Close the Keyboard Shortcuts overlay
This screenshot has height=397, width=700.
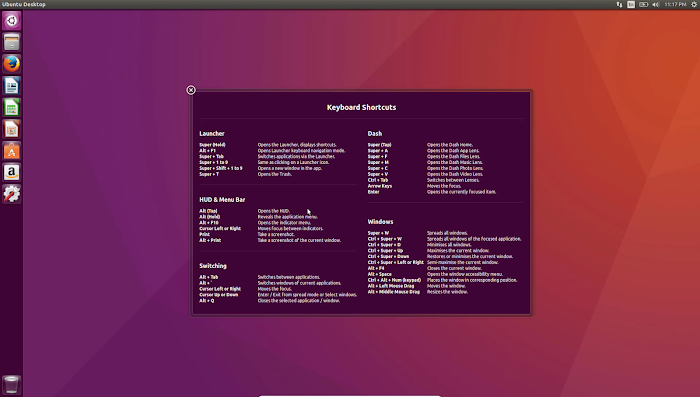point(191,90)
